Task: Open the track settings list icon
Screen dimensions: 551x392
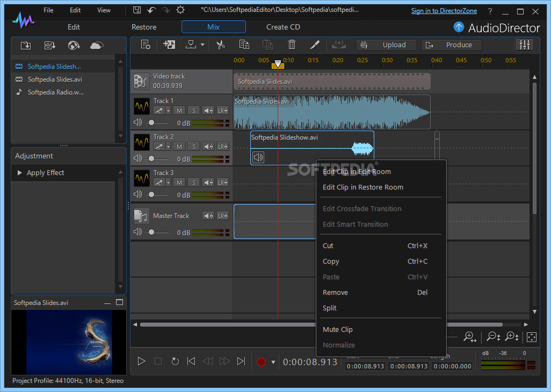Action: point(146,45)
